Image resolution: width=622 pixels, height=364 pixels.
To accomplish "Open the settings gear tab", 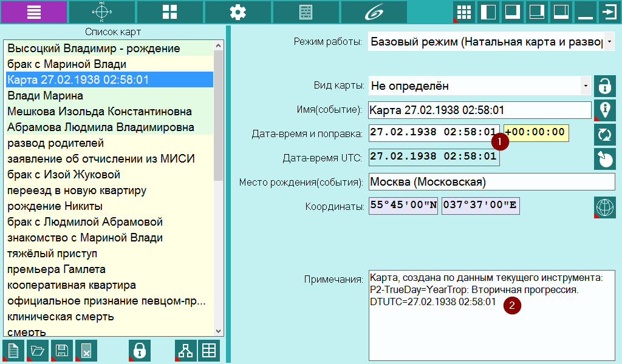I will 238,12.
